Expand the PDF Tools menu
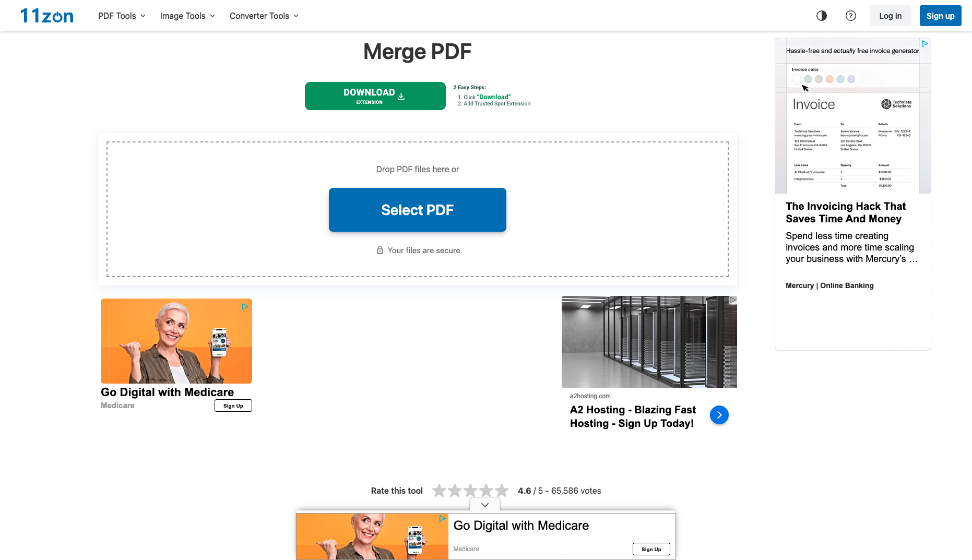 coord(122,16)
